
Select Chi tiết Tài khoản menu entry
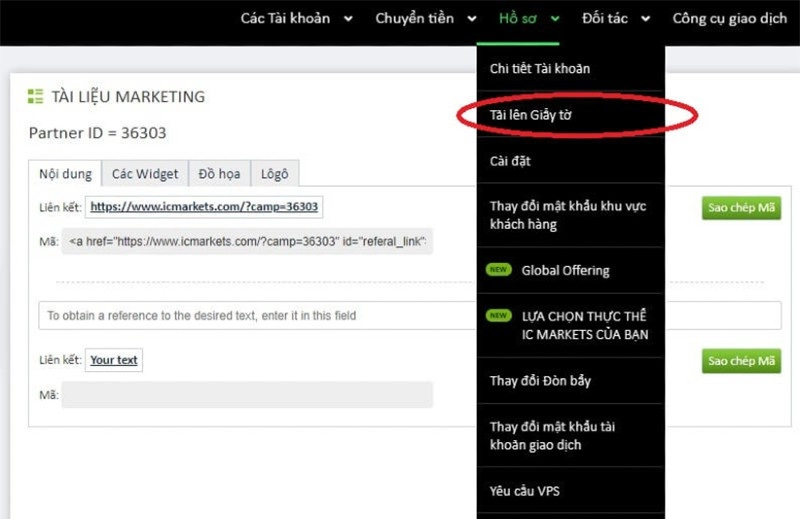570,68
